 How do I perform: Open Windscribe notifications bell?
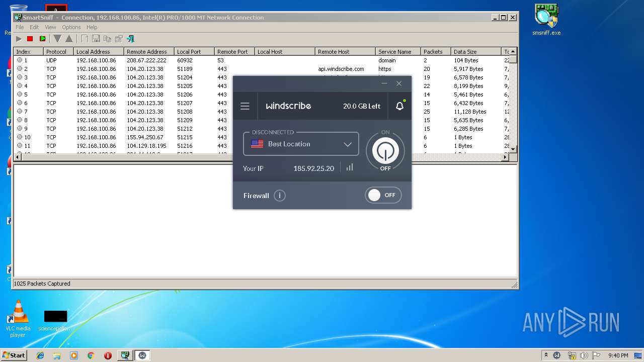[x=400, y=106]
